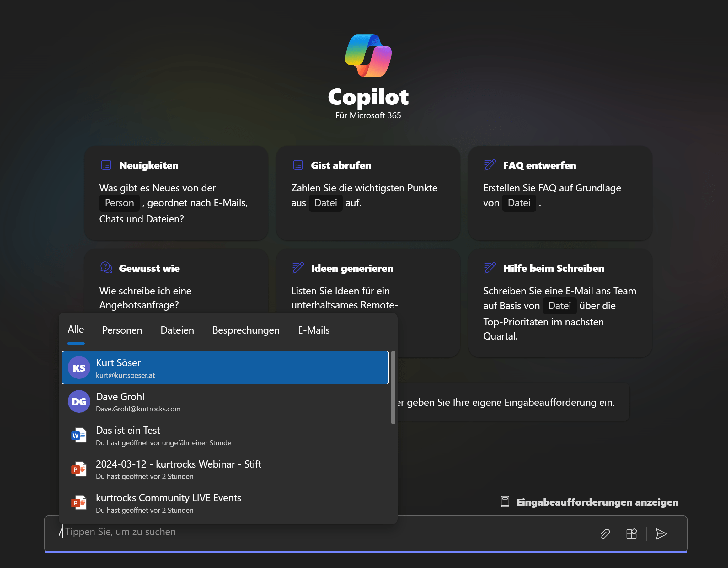The height and width of the screenshot is (568, 728).
Task: Select the file Das ist ein Test
Action: (225, 435)
